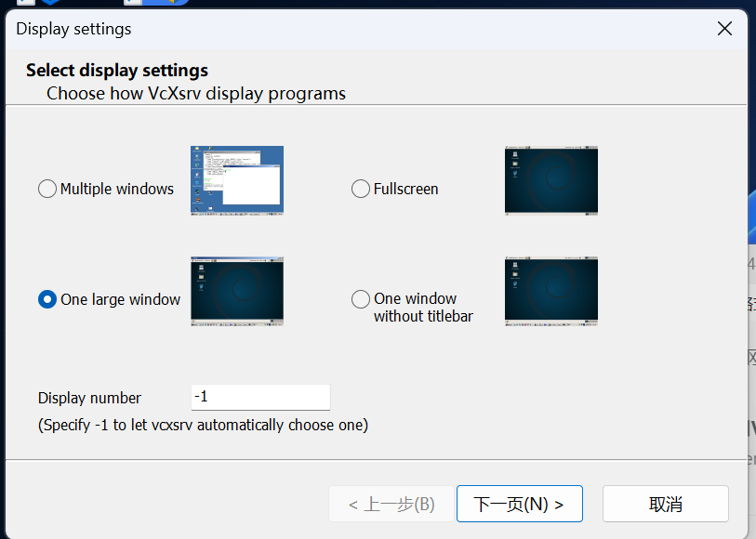Click the window without titlebar preview image
This screenshot has width=756, height=539.
pos(550,291)
